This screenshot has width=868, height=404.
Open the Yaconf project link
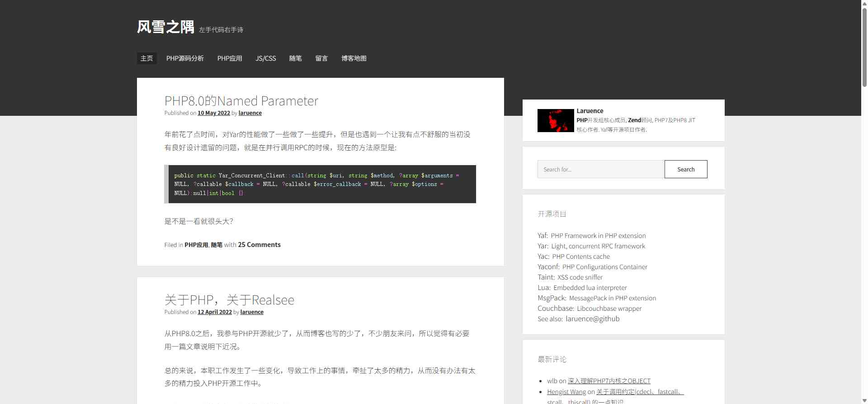(x=548, y=267)
